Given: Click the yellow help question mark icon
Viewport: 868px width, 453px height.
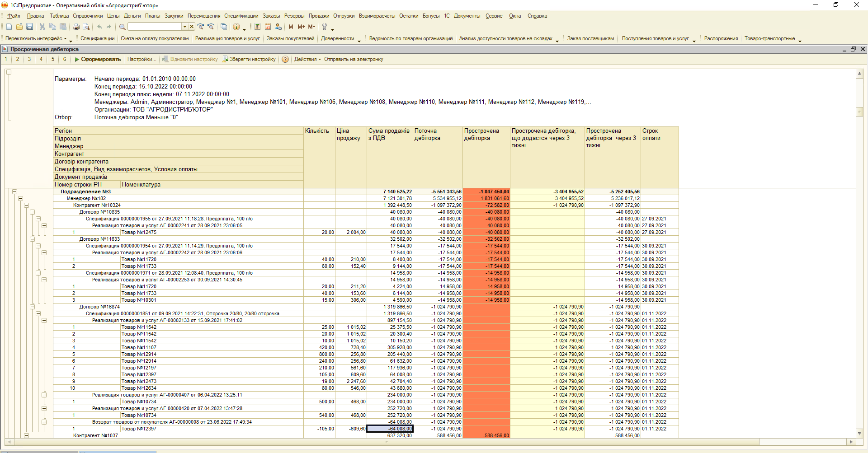Looking at the screenshot, I should point(285,60).
